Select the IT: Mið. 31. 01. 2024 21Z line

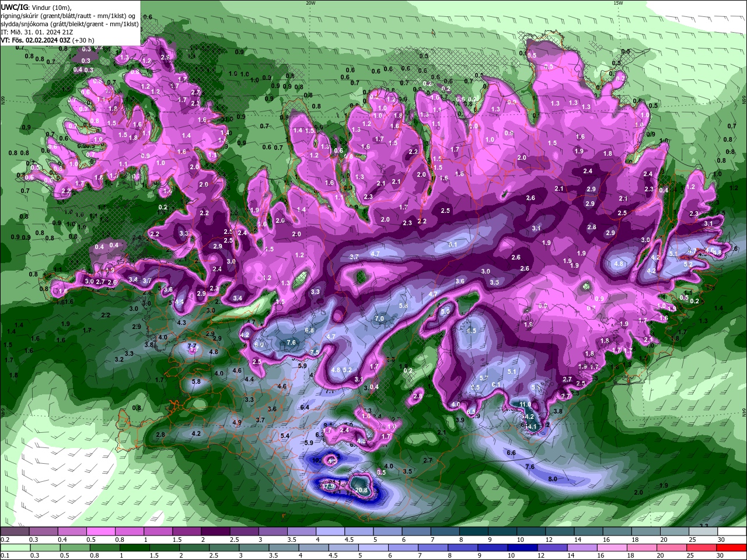click(x=37, y=32)
